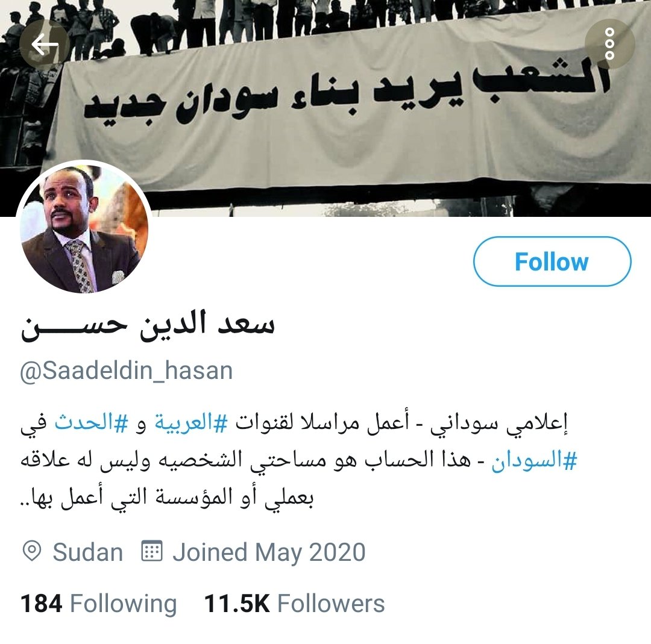651x644 pixels.
Task: Open the #العربية hashtag link
Action: [x=191, y=424]
